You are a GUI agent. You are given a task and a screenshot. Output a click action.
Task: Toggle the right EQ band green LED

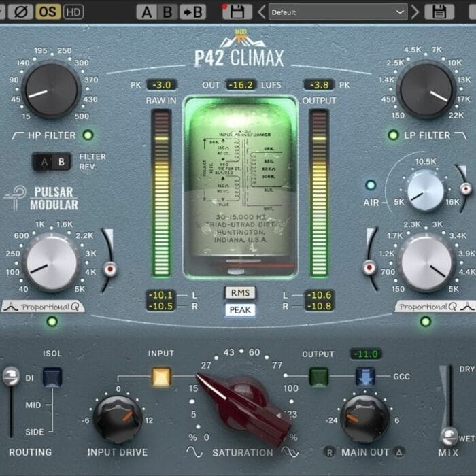(x=425, y=321)
